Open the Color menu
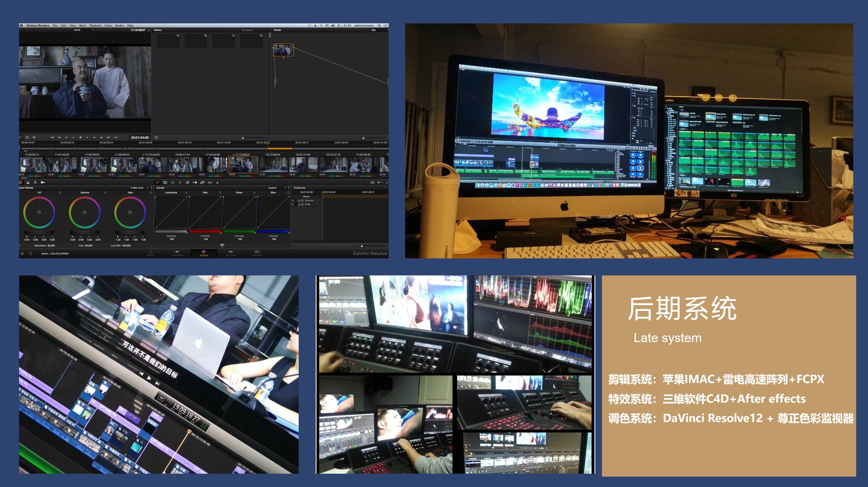 (x=108, y=25)
